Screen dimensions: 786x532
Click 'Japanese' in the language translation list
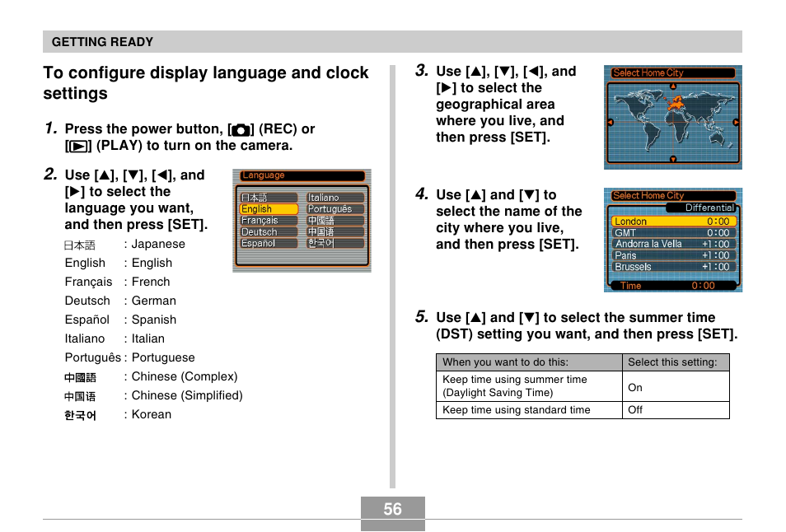click(x=158, y=244)
